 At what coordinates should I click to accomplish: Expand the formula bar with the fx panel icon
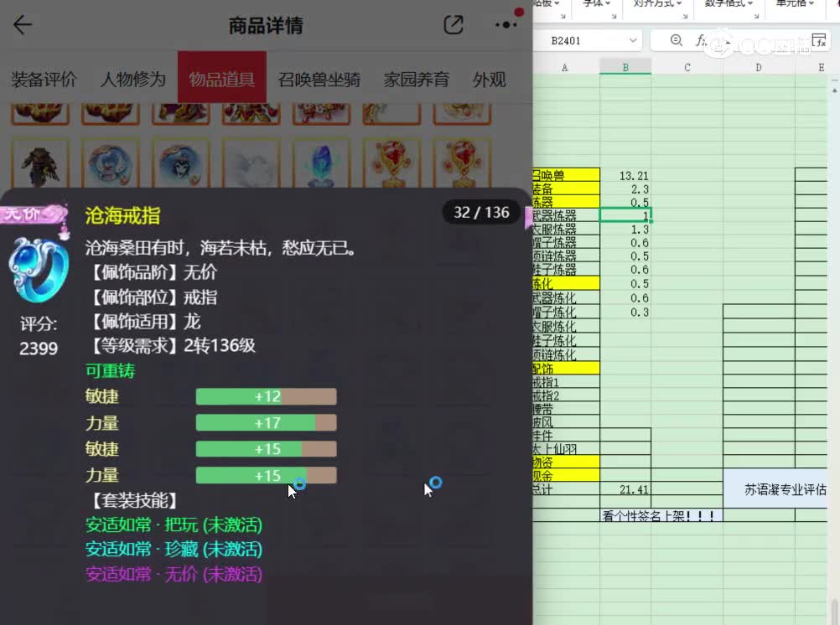tap(819, 40)
